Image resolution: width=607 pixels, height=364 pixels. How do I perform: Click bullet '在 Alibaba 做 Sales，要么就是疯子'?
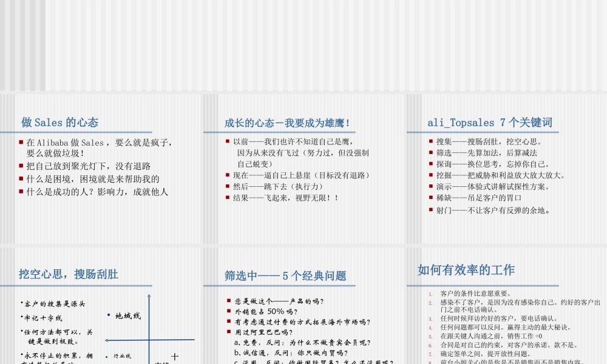pyautogui.click(x=100, y=143)
